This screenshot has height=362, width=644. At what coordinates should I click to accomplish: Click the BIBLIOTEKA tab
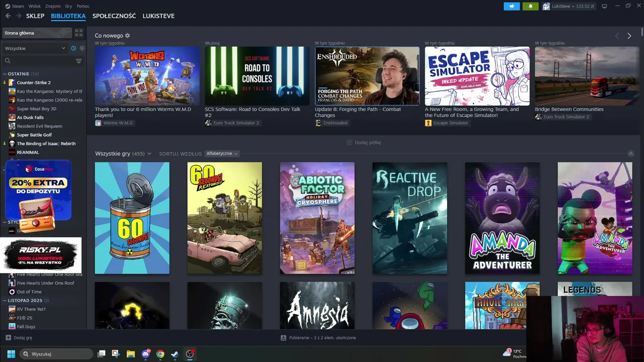pos(68,16)
